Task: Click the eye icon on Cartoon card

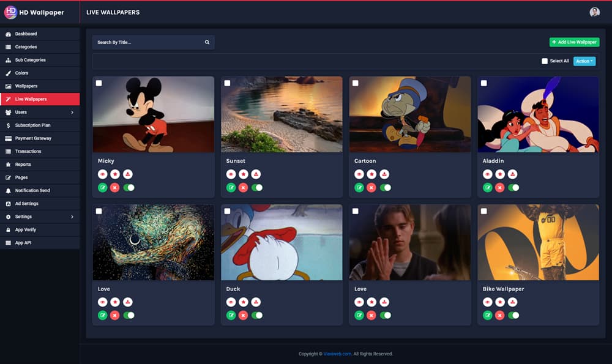Action: click(x=359, y=174)
